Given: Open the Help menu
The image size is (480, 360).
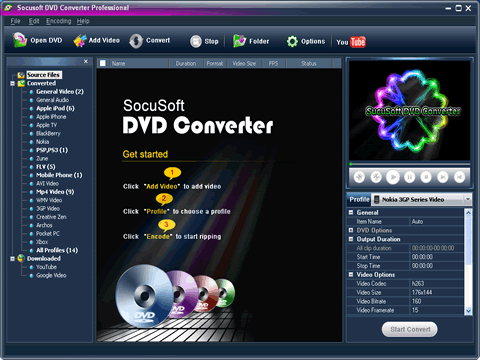Looking at the screenshot, I should pos(83,21).
